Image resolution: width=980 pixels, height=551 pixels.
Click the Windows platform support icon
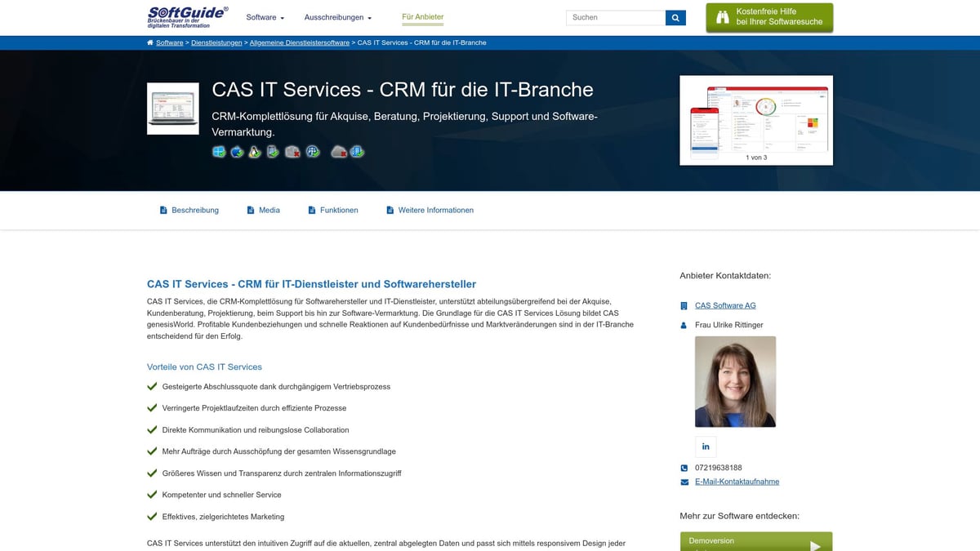[219, 152]
